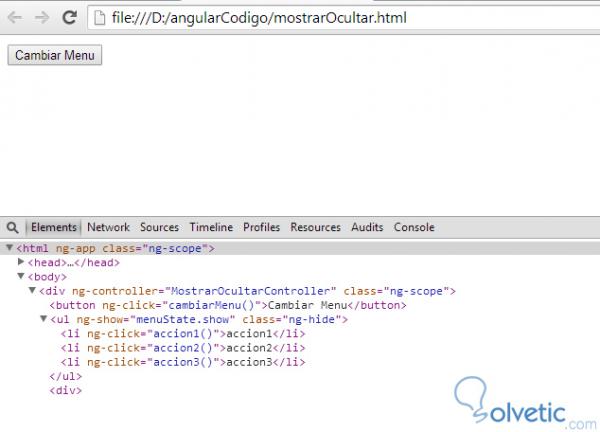Select the ul ng-show menuState.show row
This screenshot has width=600, height=432.
(x=300, y=320)
